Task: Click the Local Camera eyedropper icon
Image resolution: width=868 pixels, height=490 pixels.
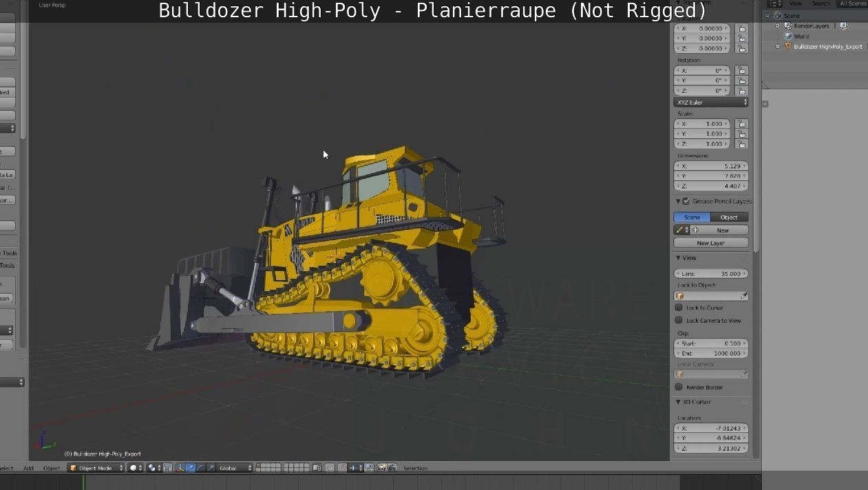Action: click(x=743, y=374)
